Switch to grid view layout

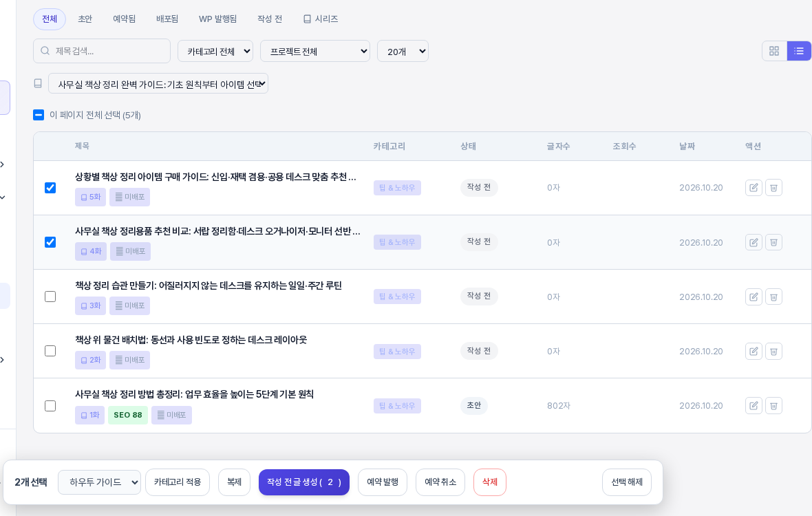(x=774, y=51)
